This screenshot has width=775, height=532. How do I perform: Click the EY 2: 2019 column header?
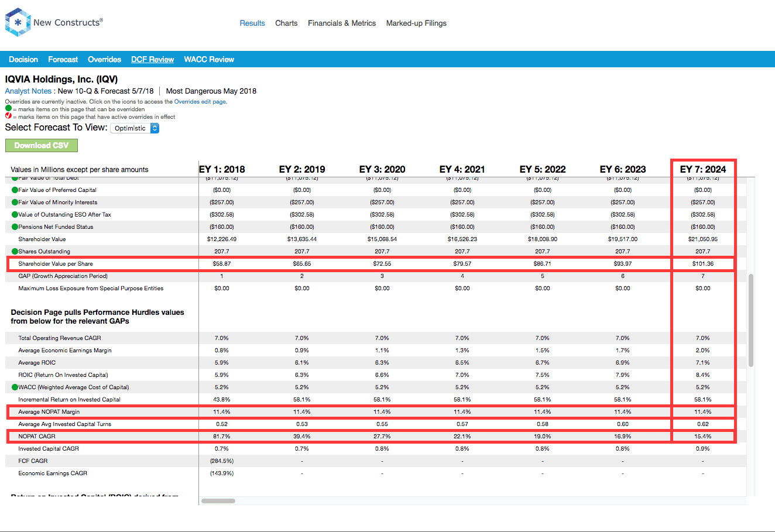click(302, 169)
